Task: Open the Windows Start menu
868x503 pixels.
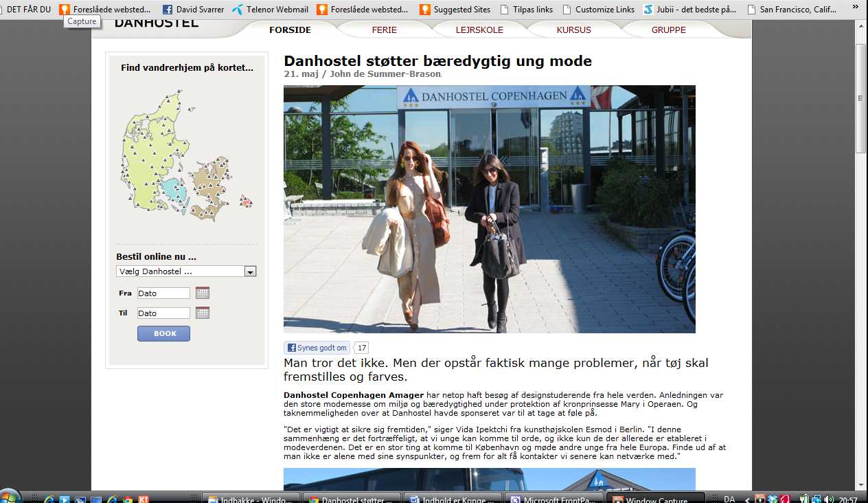Action: click(x=10, y=498)
